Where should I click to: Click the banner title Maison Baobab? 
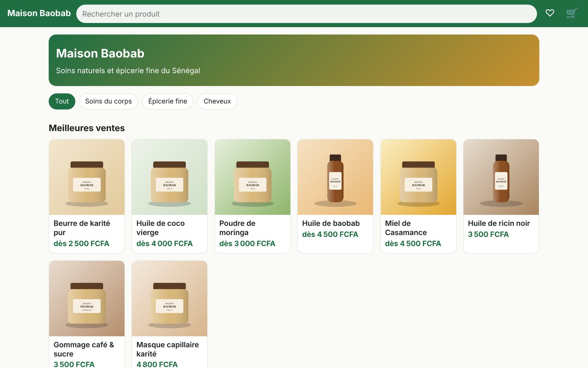coord(100,53)
